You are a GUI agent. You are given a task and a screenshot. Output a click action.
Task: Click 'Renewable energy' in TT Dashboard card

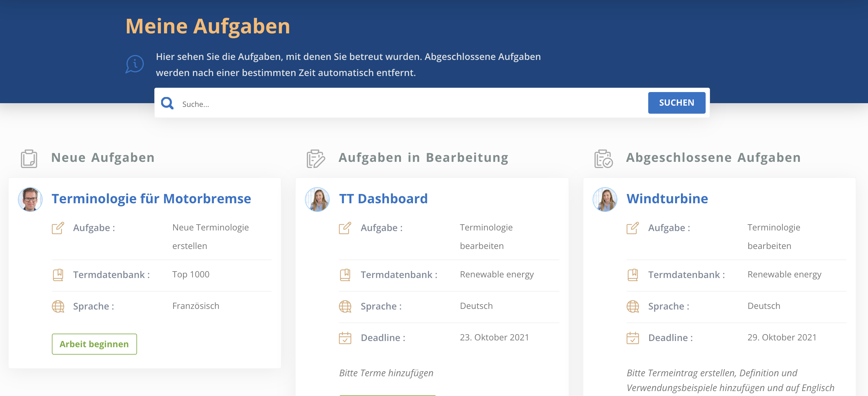tap(497, 274)
